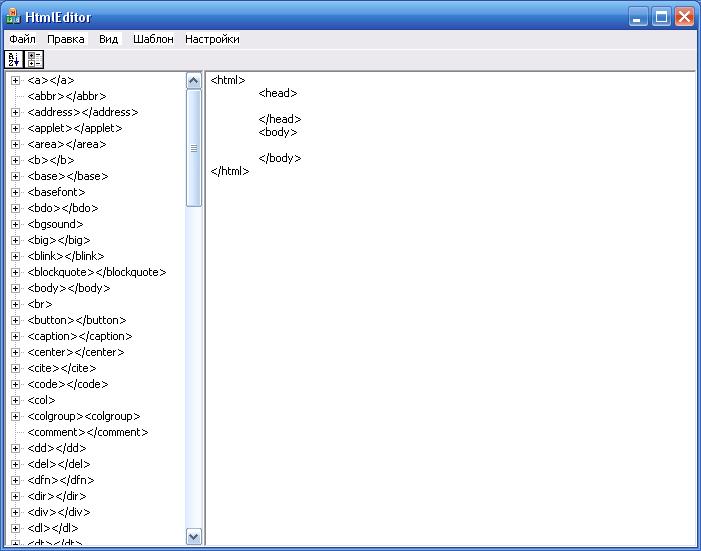This screenshot has width=701, height=551.
Task: Expand the <blink></blink> node
Action: (16, 256)
